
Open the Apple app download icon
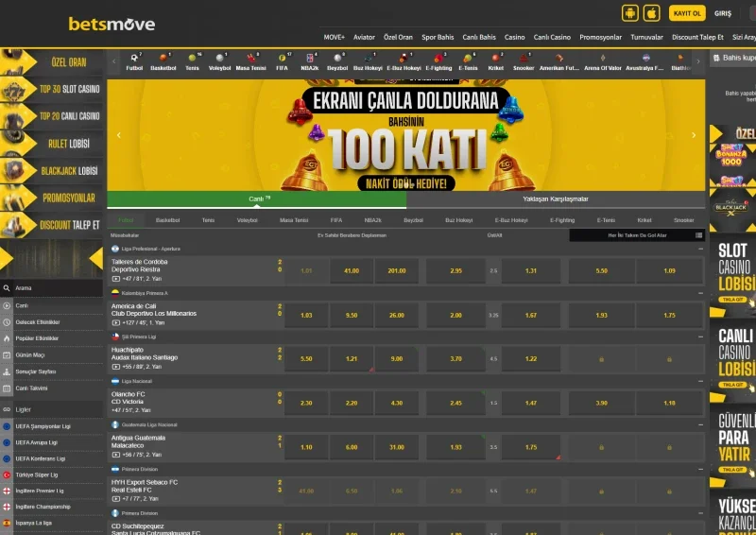click(651, 13)
